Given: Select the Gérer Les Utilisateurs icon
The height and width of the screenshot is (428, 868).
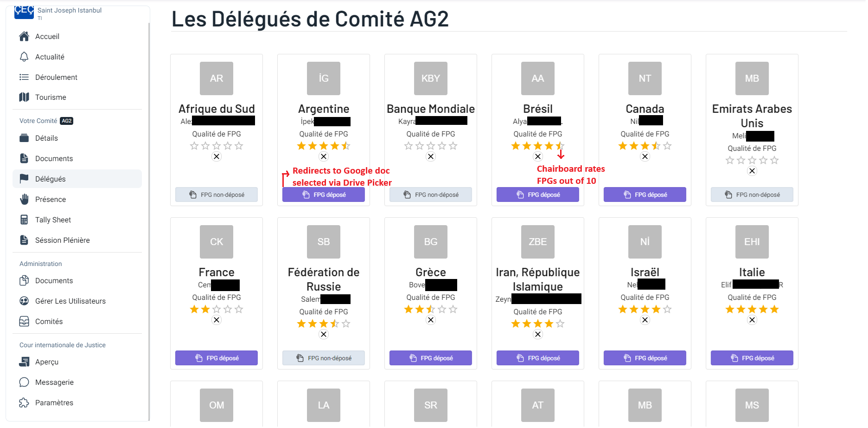Looking at the screenshot, I should coord(24,301).
